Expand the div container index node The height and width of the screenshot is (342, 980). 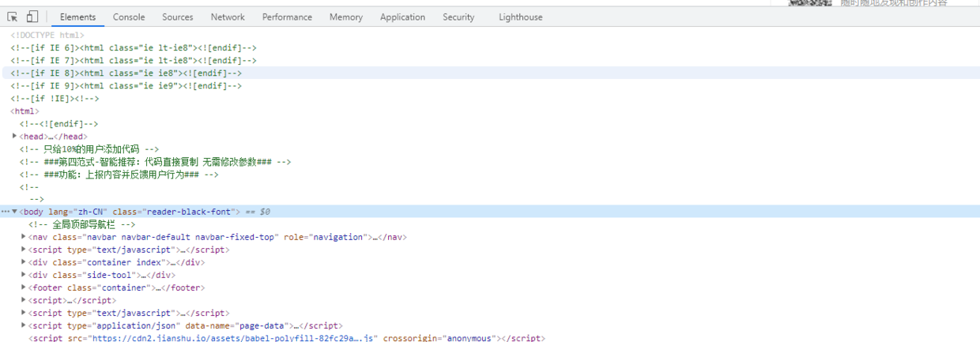(24, 262)
